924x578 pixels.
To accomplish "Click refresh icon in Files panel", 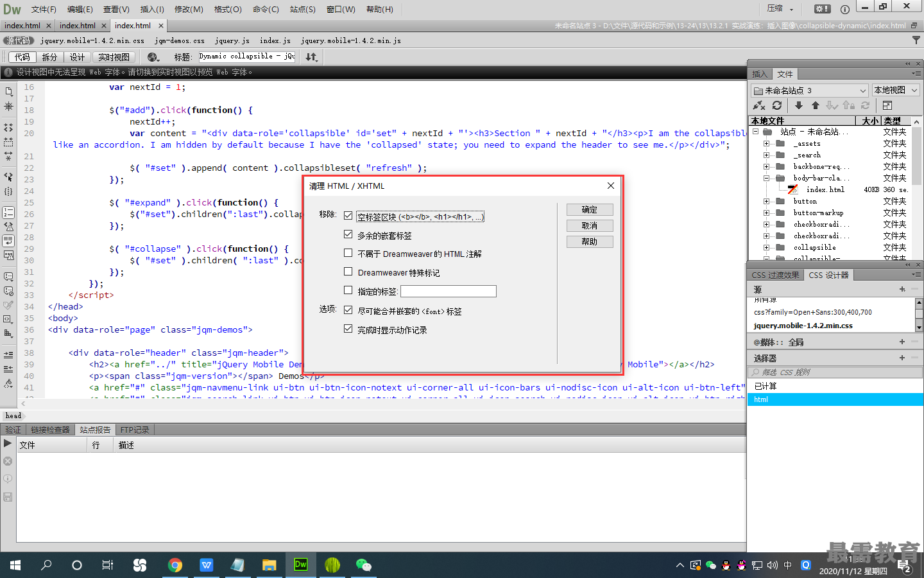I will 777,105.
